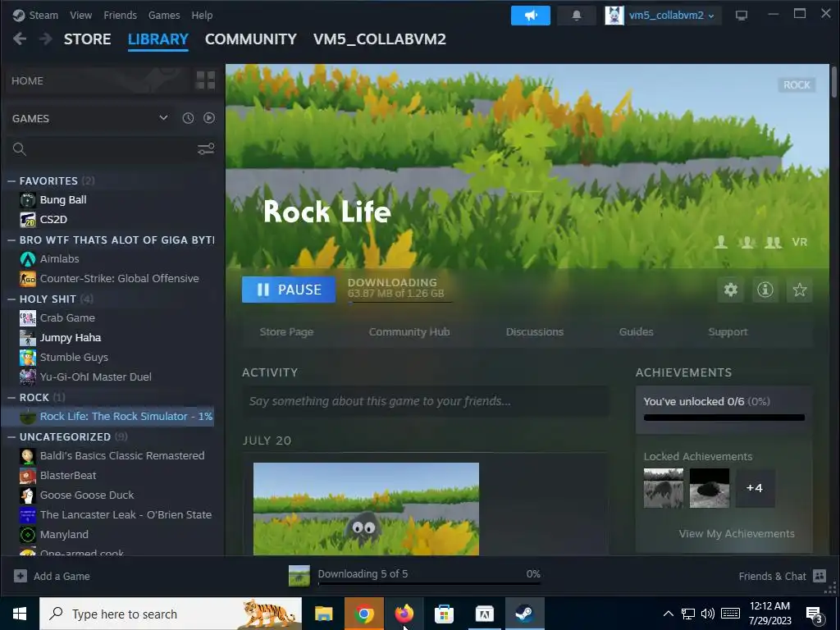Open the Community Hub link

(409, 332)
